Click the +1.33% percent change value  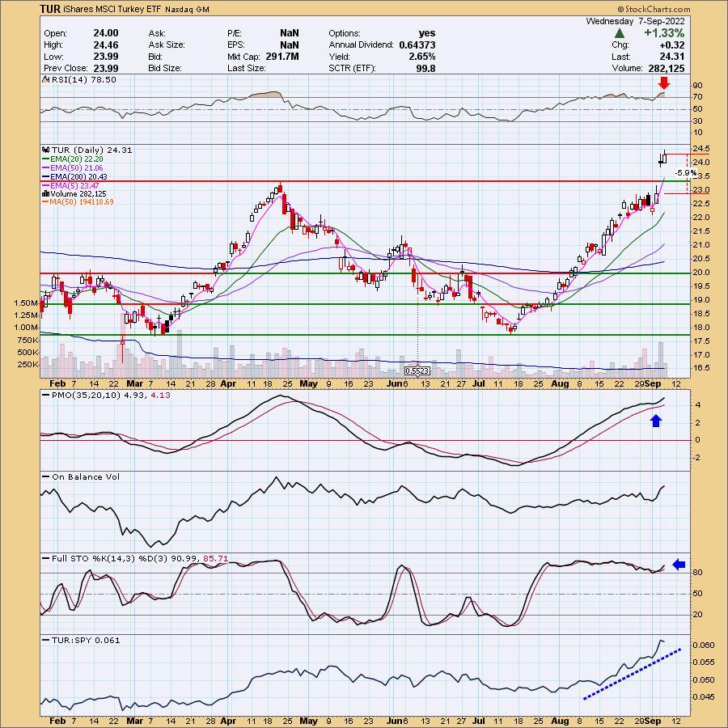click(663, 33)
